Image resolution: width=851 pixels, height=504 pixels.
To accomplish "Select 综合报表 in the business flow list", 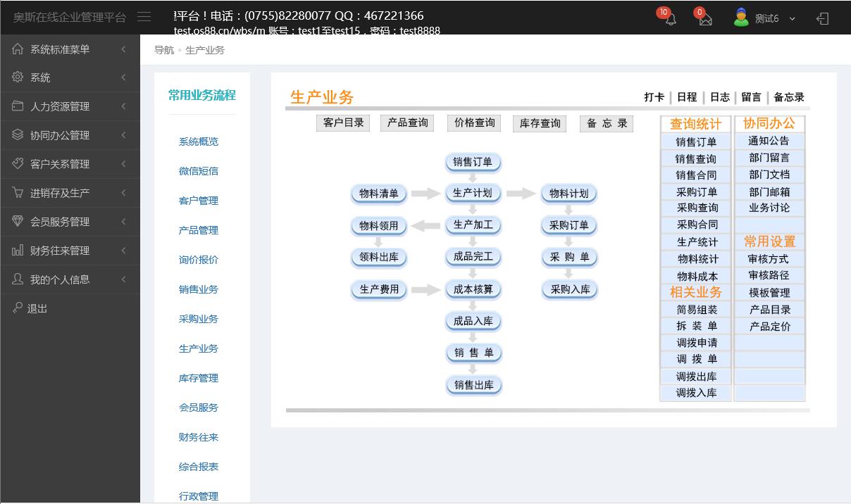I will click(x=199, y=467).
